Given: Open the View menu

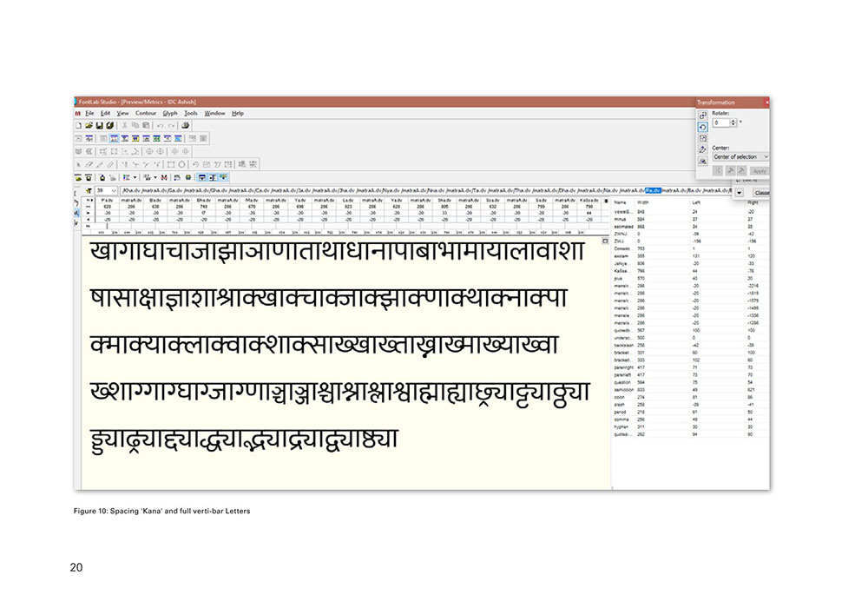Looking at the screenshot, I should click(x=122, y=113).
